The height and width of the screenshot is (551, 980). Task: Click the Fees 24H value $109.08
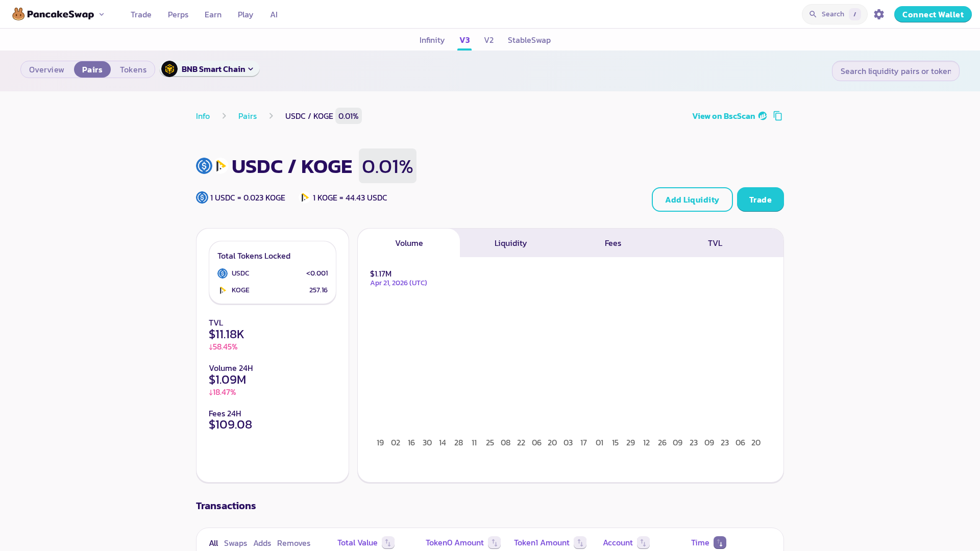230,424
